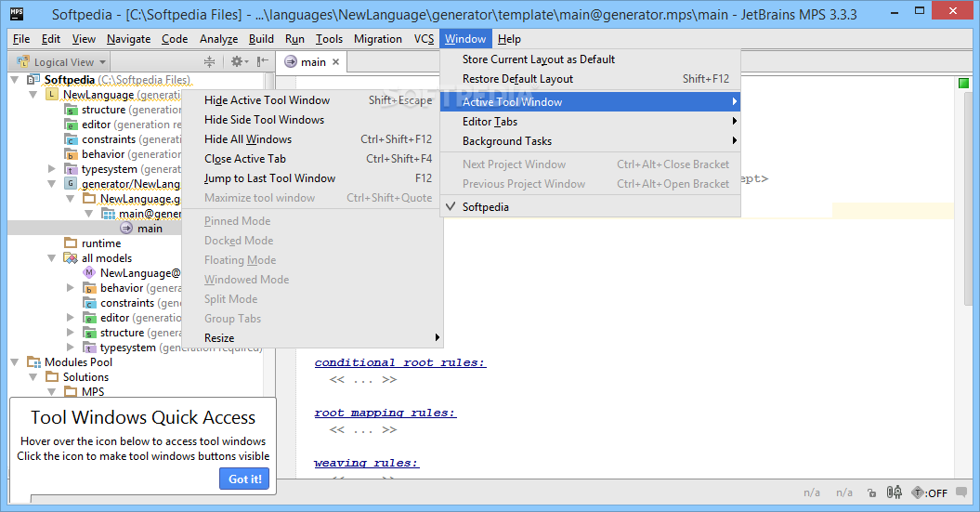Viewport: 980px width, 512px height.
Task: Open the Migration menu
Action: (x=377, y=39)
